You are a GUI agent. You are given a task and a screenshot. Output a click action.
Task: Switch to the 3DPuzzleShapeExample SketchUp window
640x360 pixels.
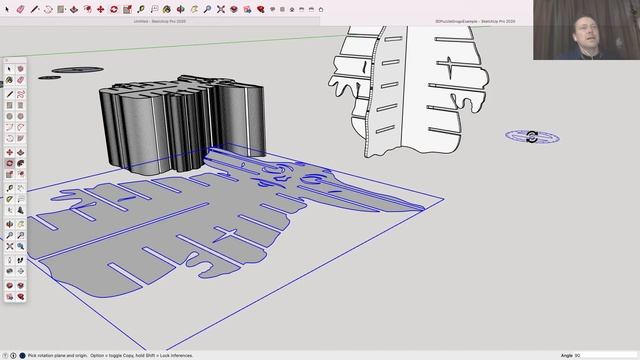[475, 21]
